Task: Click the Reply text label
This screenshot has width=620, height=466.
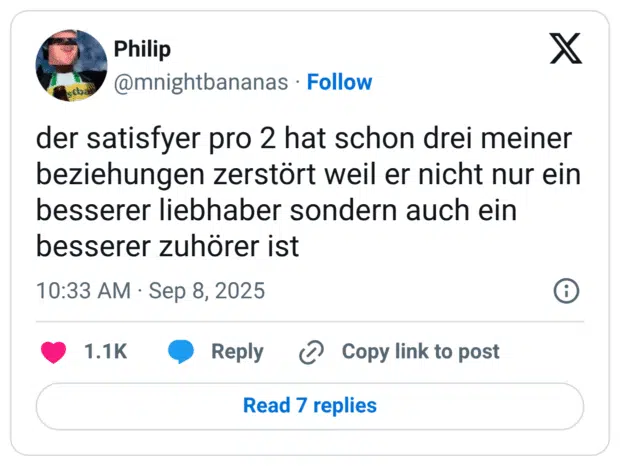Action: tap(237, 352)
